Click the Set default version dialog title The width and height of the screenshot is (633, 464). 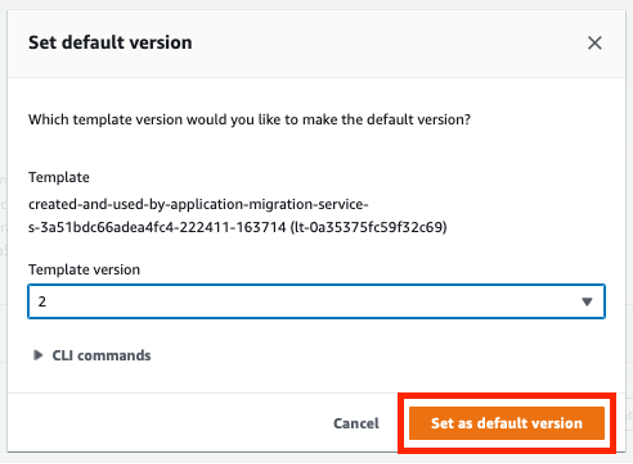point(110,42)
